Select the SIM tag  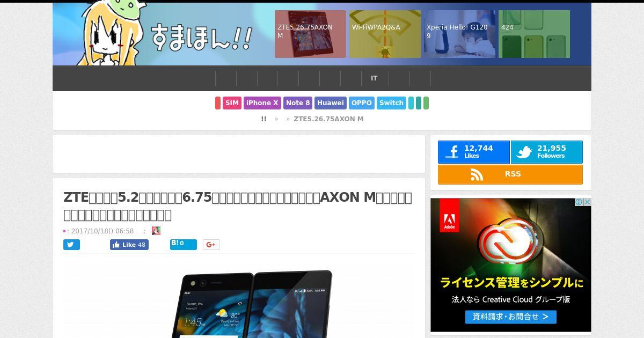(x=232, y=103)
